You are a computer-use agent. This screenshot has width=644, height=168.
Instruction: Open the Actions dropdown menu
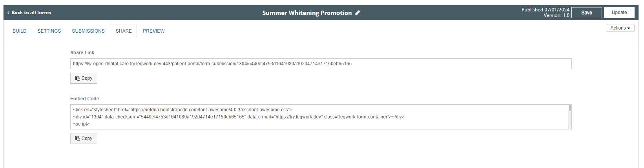point(620,28)
